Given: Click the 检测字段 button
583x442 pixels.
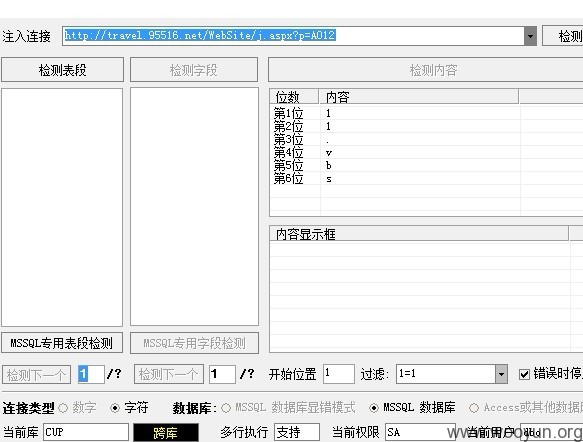Looking at the screenshot, I should point(194,70).
